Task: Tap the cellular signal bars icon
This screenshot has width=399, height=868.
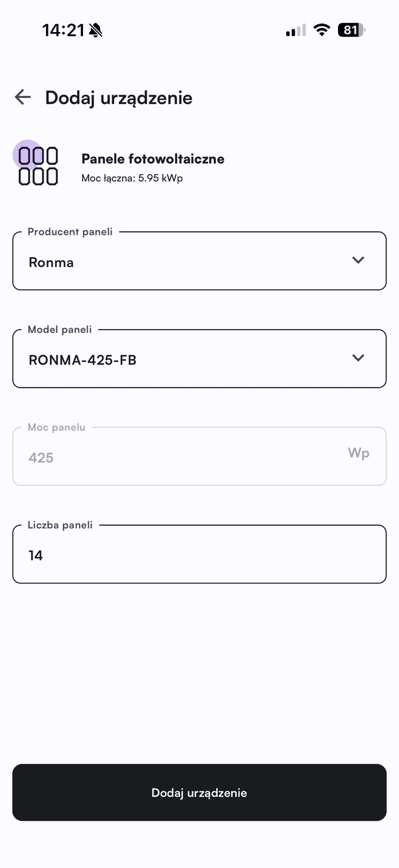Action: tap(296, 30)
